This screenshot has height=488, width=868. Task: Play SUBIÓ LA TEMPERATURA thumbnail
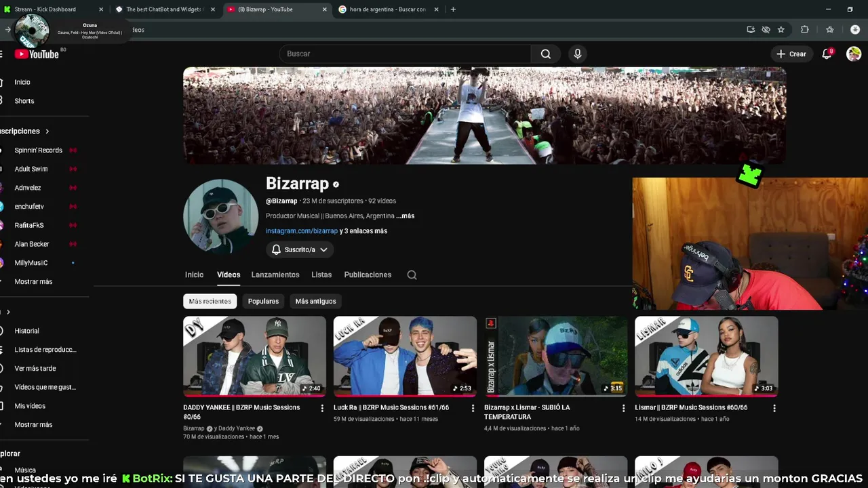pos(555,356)
